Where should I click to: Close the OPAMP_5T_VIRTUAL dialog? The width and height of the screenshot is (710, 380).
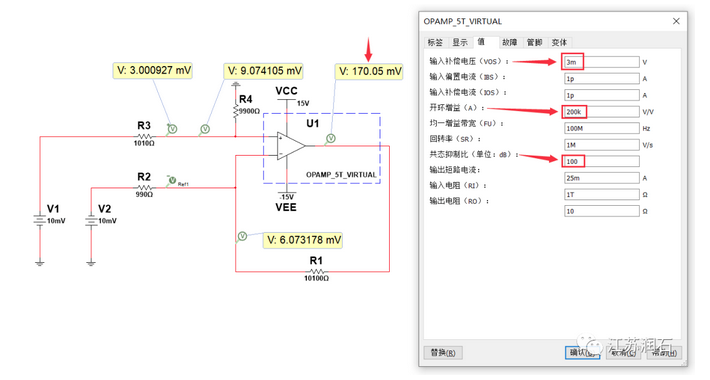pyautogui.click(x=676, y=21)
